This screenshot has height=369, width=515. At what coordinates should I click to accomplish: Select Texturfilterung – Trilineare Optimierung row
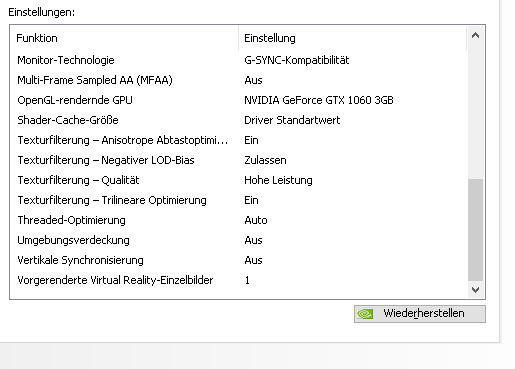tap(239, 200)
